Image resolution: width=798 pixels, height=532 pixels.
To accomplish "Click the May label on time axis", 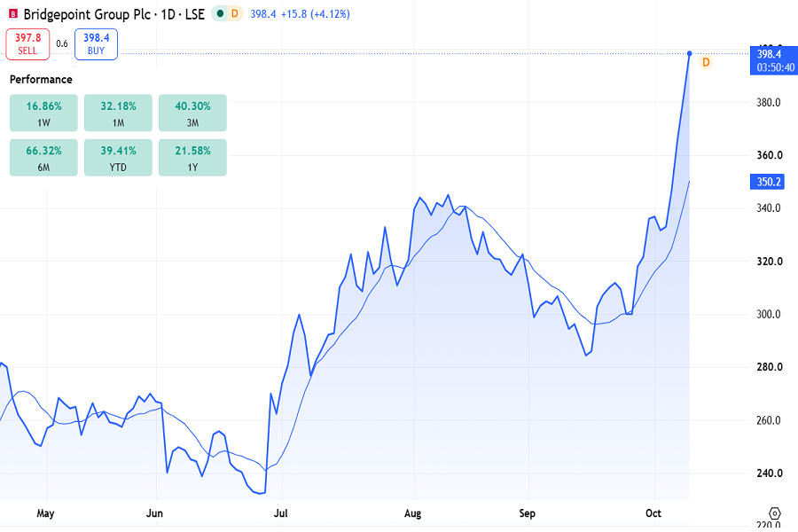I will (x=45, y=513).
